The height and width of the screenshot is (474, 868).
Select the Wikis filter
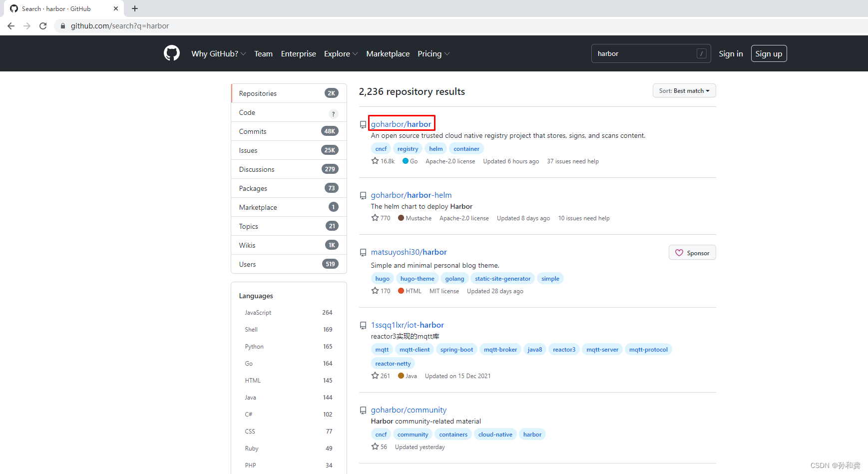click(289, 245)
